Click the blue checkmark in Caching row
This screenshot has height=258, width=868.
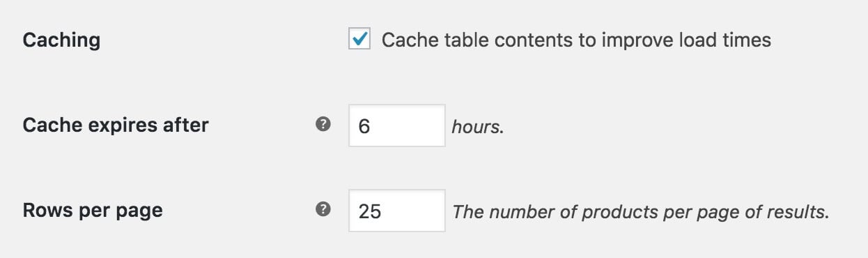pos(359,40)
